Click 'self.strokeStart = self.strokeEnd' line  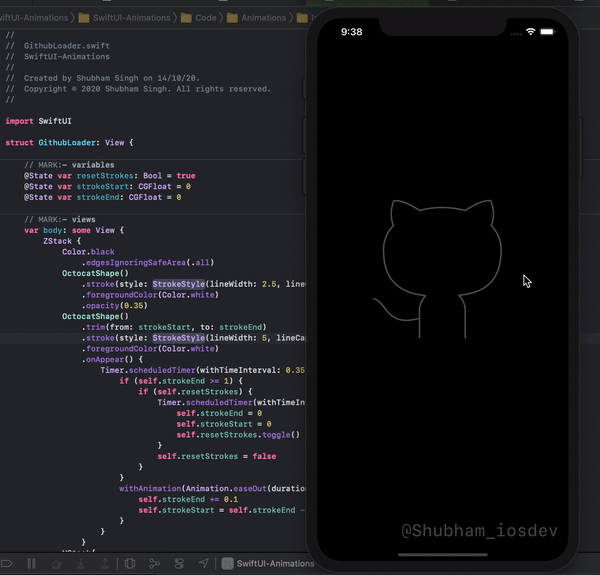pyautogui.click(x=222, y=510)
